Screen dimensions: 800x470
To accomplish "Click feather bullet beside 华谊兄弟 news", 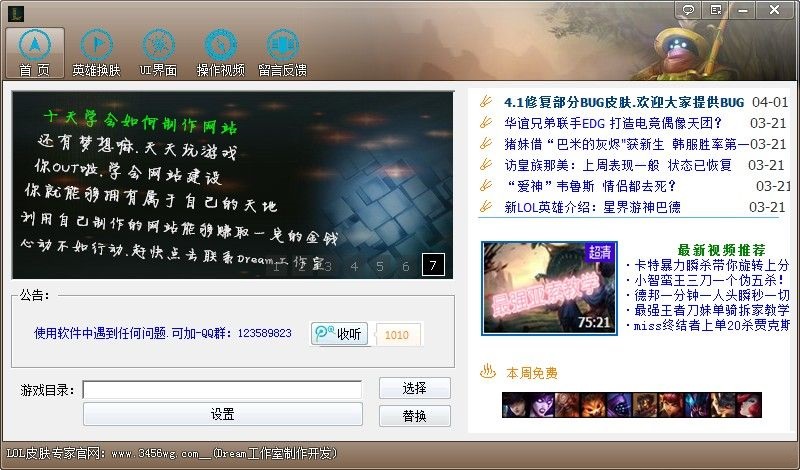I will click(486, 122).
